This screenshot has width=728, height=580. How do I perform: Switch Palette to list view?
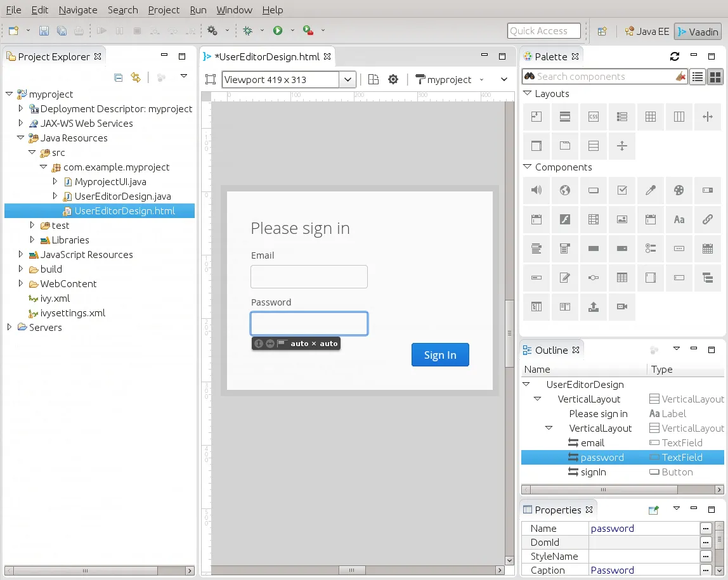click(x=698, y=77)
